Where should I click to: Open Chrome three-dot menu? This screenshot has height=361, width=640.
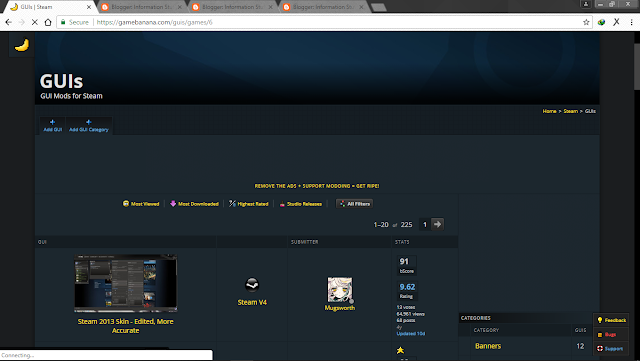click(x=631, y=22)
